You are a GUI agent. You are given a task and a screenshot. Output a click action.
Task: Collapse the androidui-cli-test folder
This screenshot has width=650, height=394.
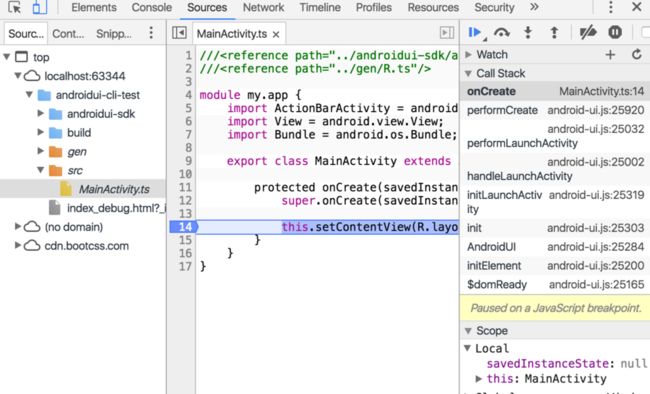[29, 95]
